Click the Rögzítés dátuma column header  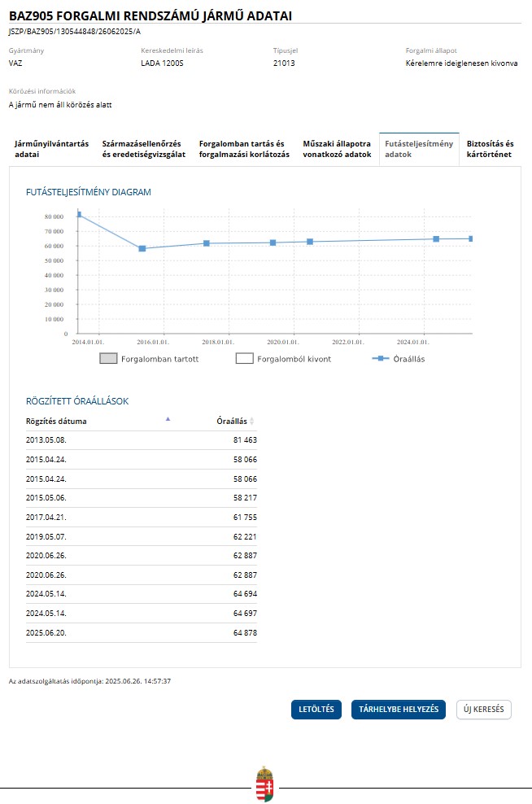click(56, 421)
